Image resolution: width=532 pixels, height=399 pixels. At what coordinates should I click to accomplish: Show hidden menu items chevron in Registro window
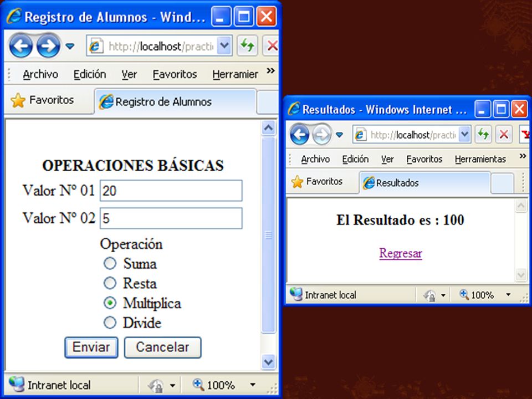coord(270,71)
